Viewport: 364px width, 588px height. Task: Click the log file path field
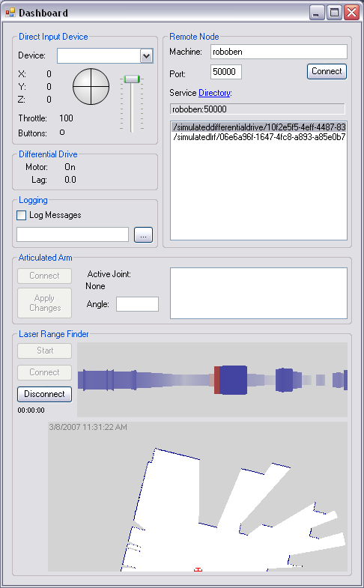[73, 234]
